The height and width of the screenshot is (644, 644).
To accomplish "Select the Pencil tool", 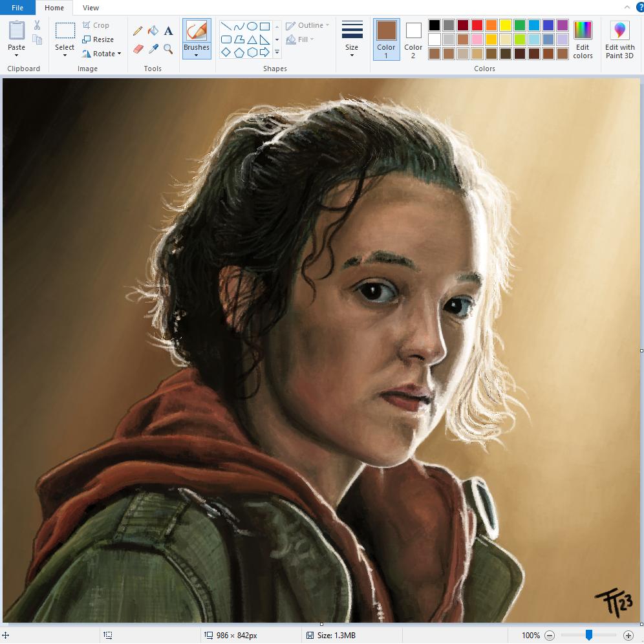I will (x=138, y=31).
